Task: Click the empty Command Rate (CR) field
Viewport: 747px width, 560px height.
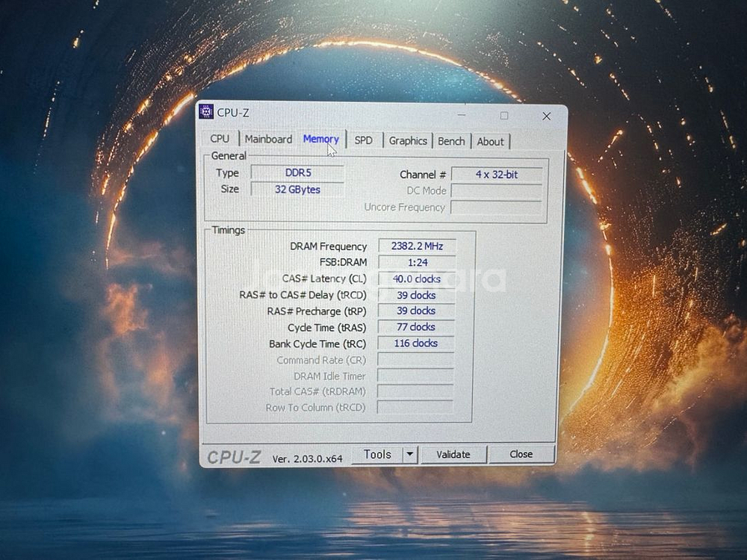Action: click(415, 360)
